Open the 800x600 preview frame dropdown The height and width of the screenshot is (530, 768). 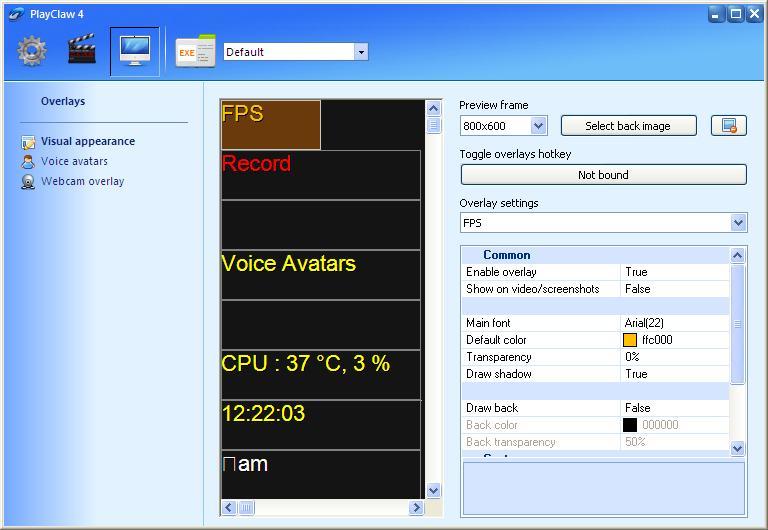tap(538, 126)
